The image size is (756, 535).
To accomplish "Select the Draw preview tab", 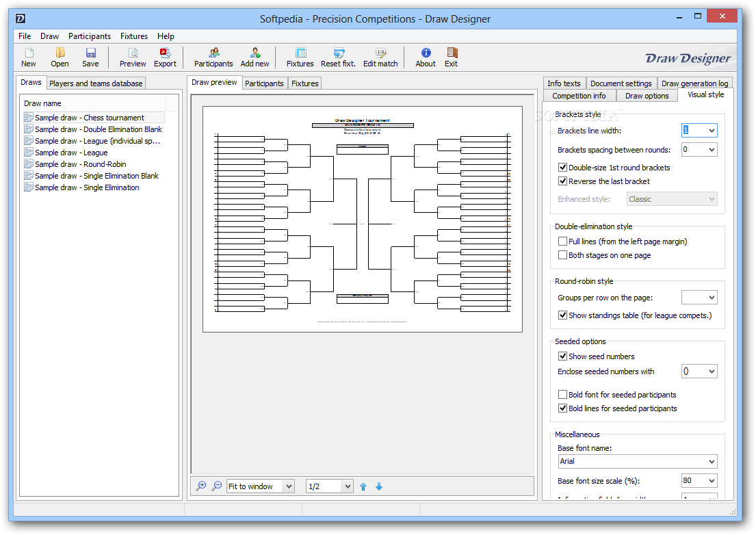I will [x=214, y=82].
